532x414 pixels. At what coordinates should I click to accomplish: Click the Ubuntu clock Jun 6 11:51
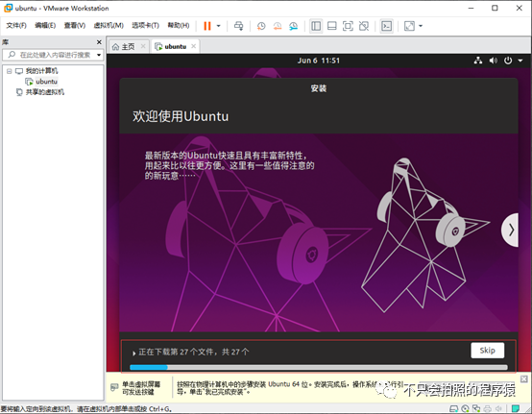[x=319, y=61]
